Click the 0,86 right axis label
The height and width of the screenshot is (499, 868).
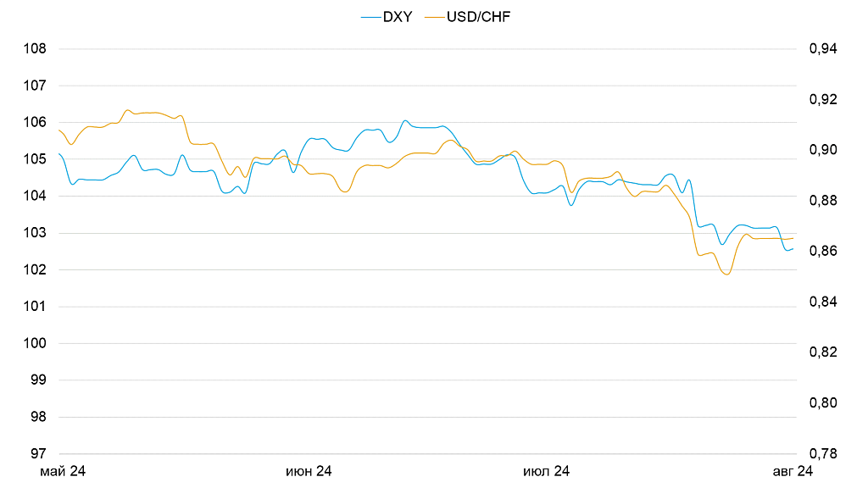823,252
